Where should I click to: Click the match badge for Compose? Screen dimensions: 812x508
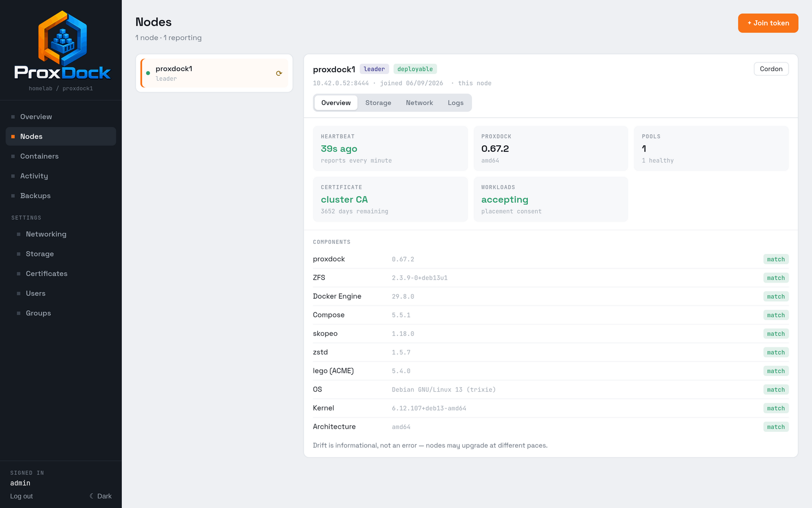pyautogui.click(x=776, y=315)
